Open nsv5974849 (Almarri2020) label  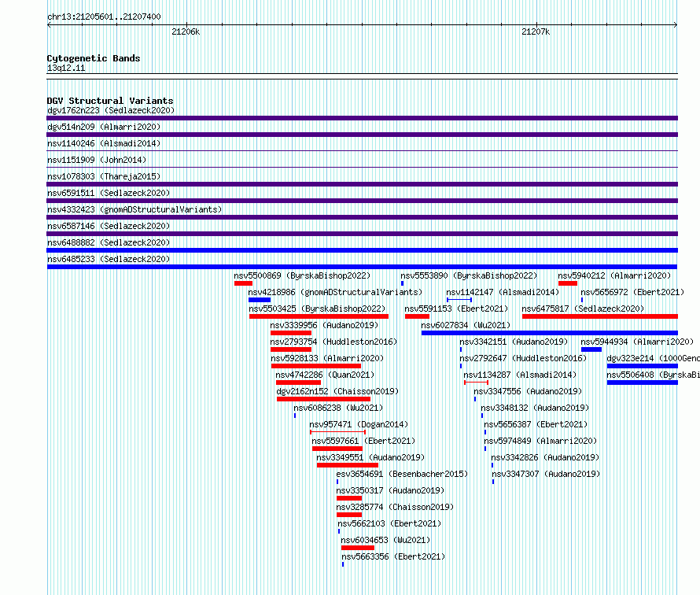(540, 441)
